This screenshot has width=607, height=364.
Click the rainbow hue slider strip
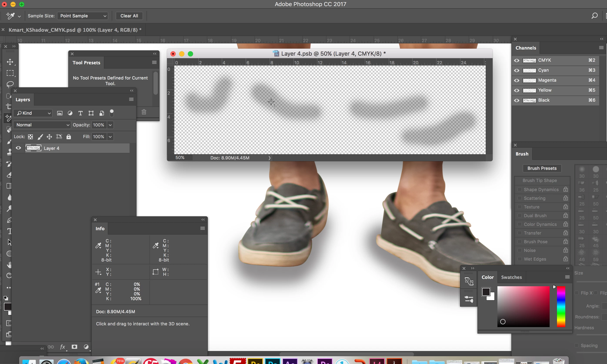coord(561,307)
